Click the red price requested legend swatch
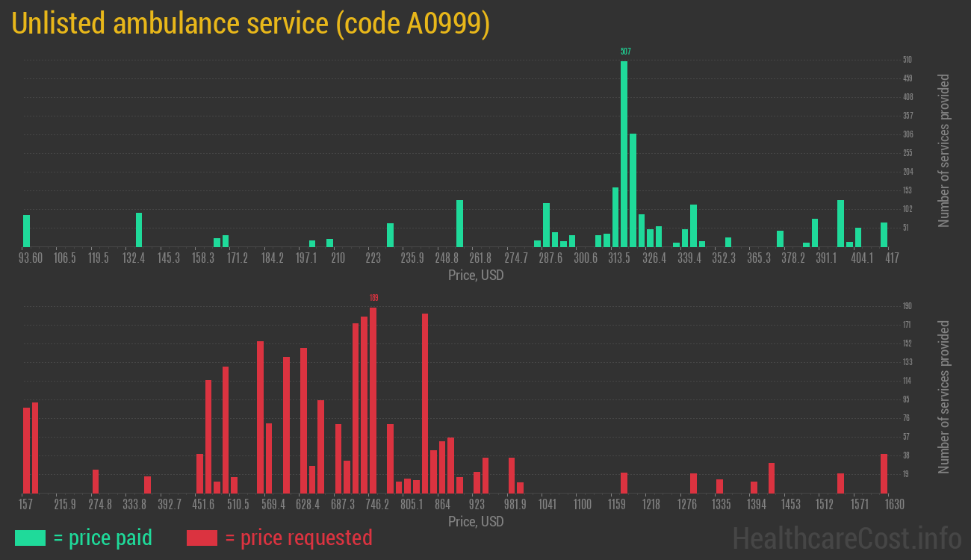The height and width of the screenshot is (560, 971). click(202, 538)
